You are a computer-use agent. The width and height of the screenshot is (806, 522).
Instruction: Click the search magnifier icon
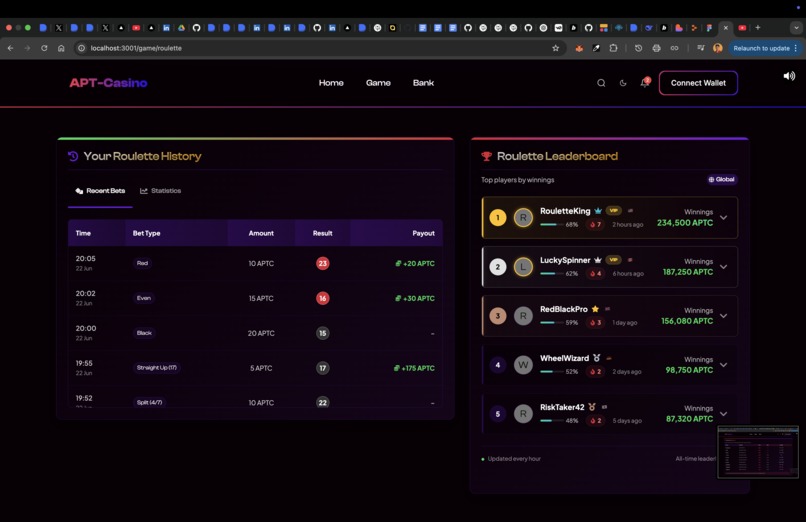click(601, 83)
